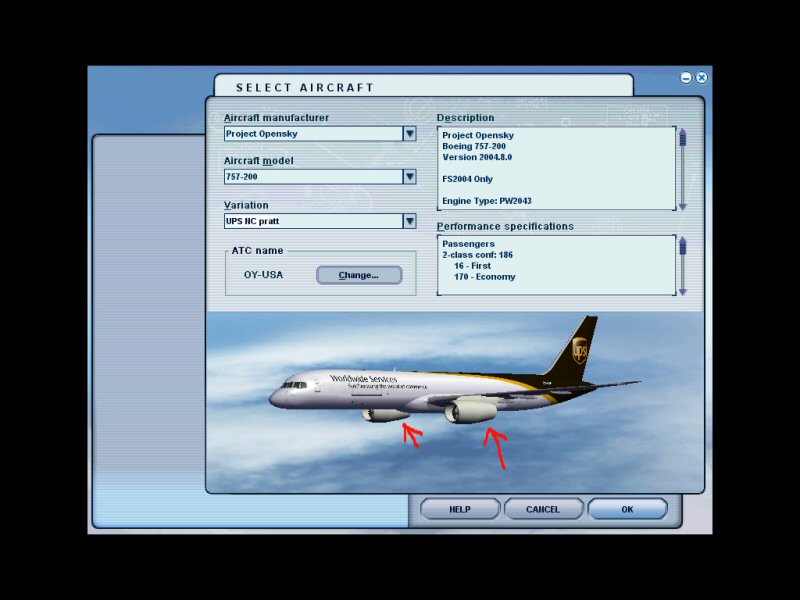Minimize the Select Aircraft window
This screenshot has height=600, width=800.
click(686, 78)
